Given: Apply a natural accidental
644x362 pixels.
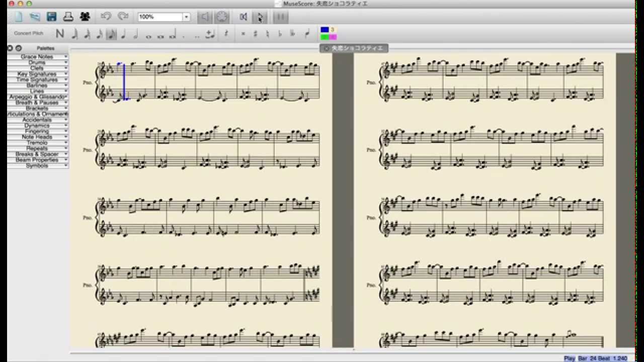Looking at the screenshot, I should pyautogui.click(x=268, y=34).
